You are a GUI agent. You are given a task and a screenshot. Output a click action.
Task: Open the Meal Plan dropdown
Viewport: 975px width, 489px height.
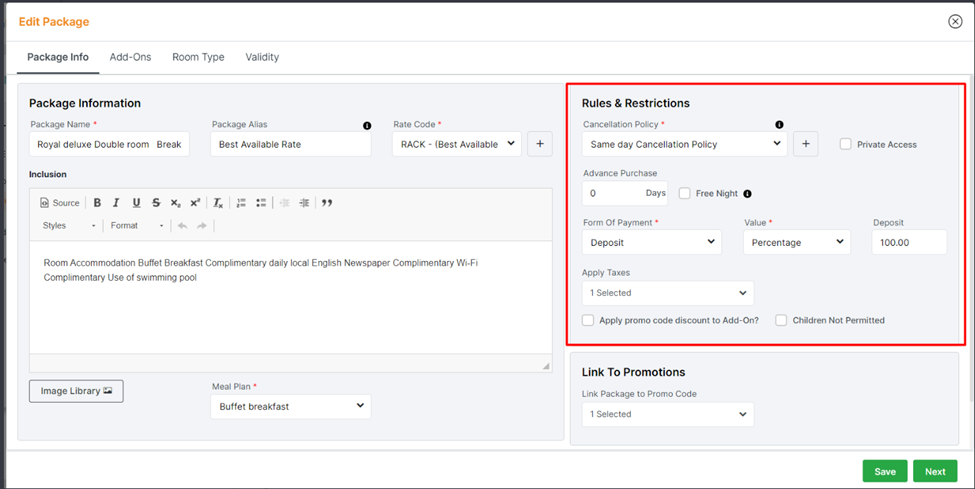290,407
